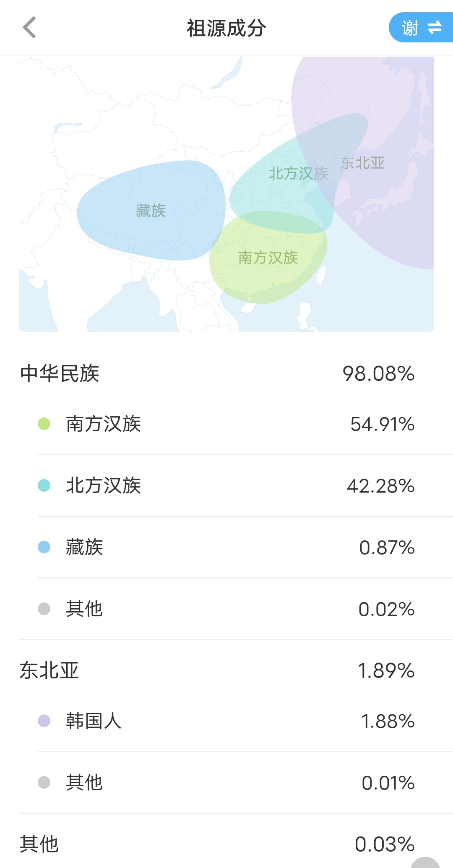Viewport: 453px width, 868px height.
Task: Expand the 东北亚 1.89% group
Action: click(226, 670)
